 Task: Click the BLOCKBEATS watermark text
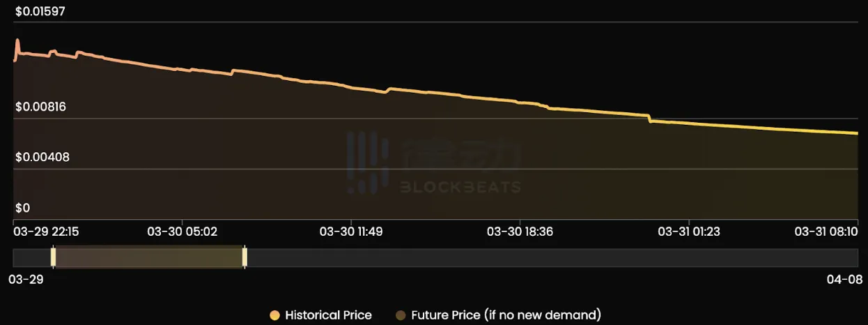(460, 187)
